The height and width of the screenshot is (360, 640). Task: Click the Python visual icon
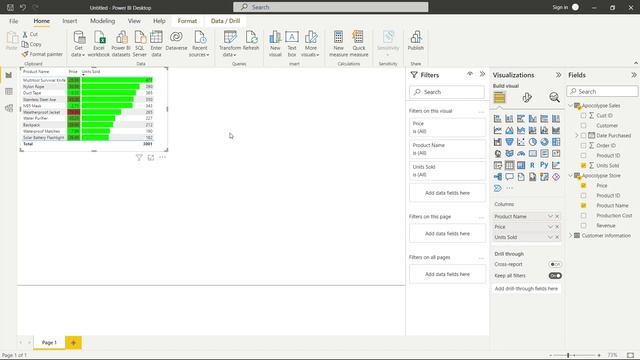(544, 165)
